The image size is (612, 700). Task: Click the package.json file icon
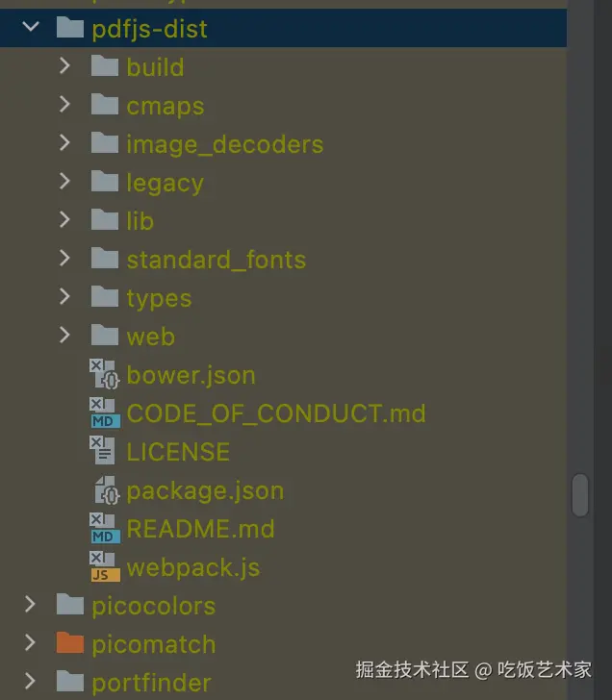[x=106, y=490]
